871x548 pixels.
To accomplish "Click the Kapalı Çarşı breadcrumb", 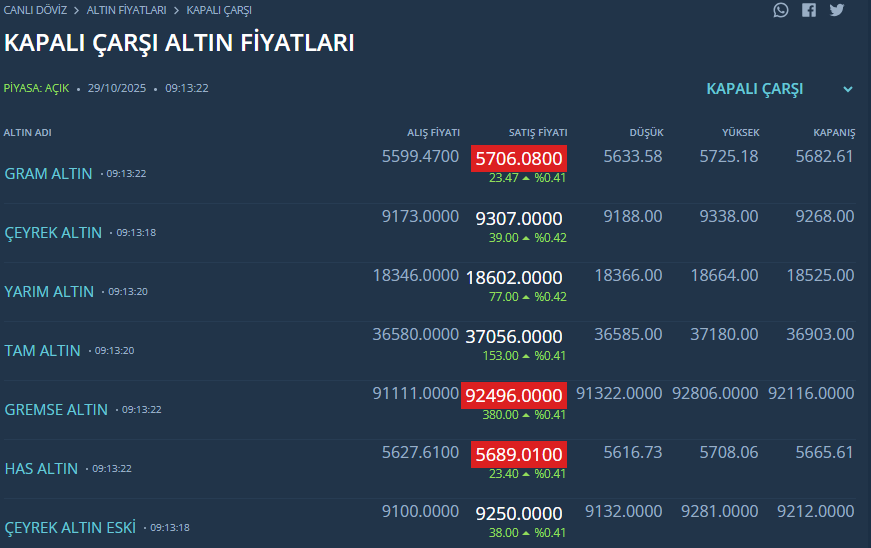I will [x=219, y=10].
